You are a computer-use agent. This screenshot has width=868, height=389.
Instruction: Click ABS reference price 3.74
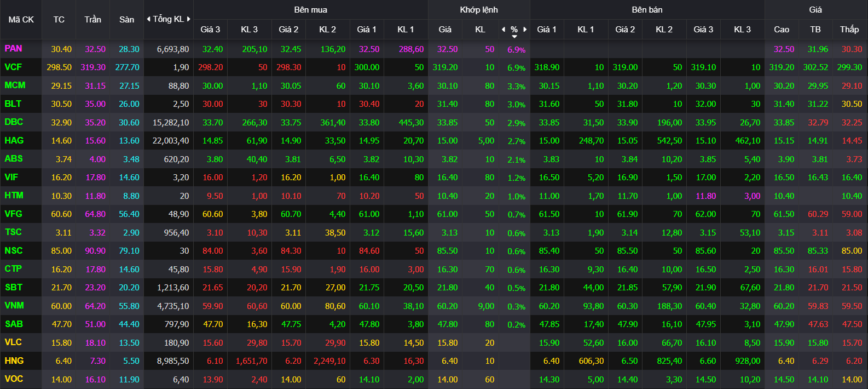tap(63, 159)
